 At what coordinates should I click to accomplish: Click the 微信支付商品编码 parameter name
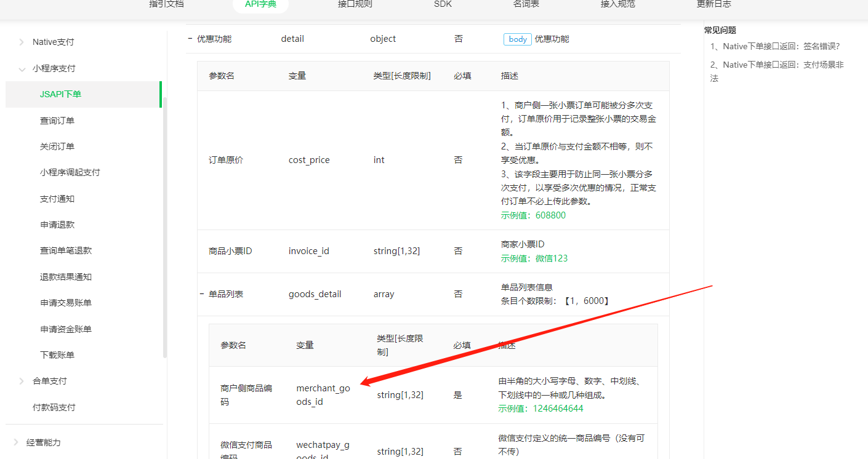[x=246, y=451]
